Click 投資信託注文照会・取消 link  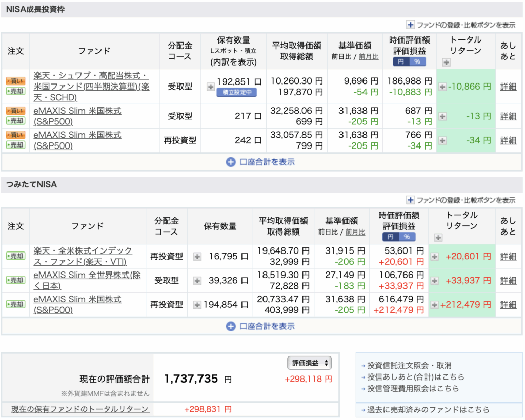tap(409, 366)
